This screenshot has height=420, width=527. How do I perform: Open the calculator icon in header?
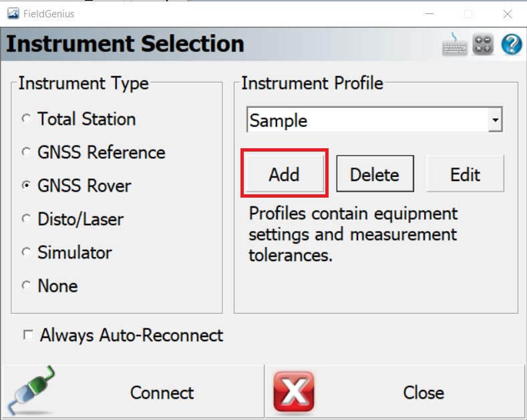(483, 44)
